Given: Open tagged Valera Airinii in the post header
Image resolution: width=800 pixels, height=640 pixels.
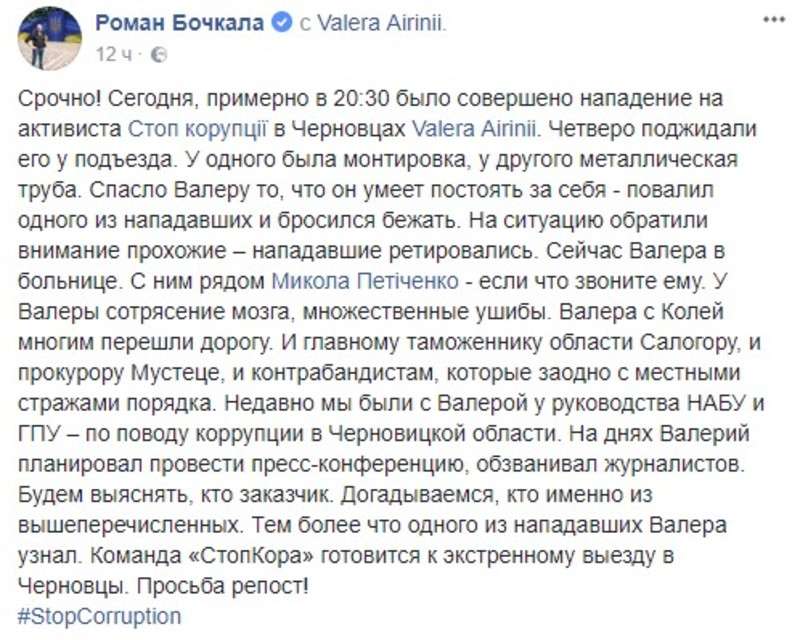Looking at the screenshot, I should [x=382, y=23].
